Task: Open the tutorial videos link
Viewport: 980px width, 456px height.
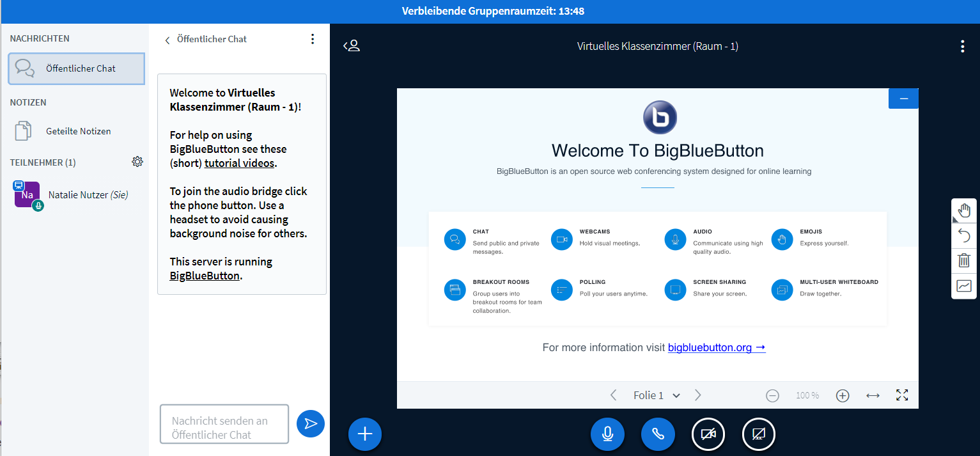Action: [x=240, y=163]
